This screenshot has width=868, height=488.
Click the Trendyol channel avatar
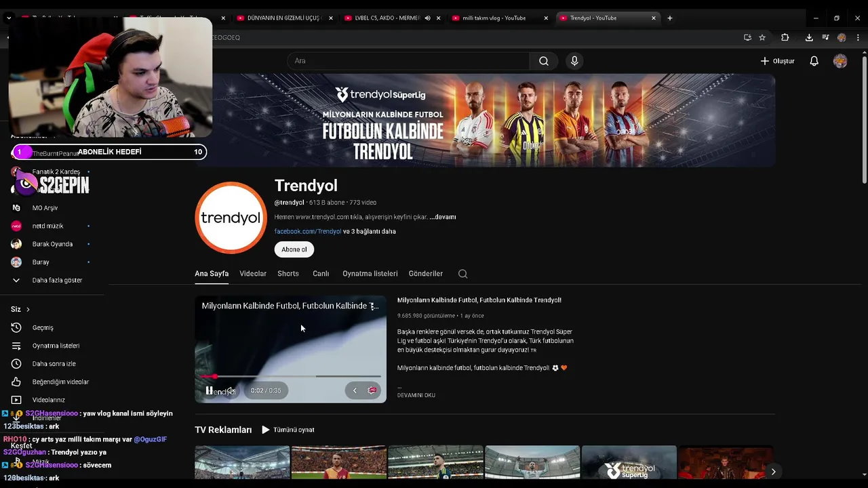pos(231,218)
